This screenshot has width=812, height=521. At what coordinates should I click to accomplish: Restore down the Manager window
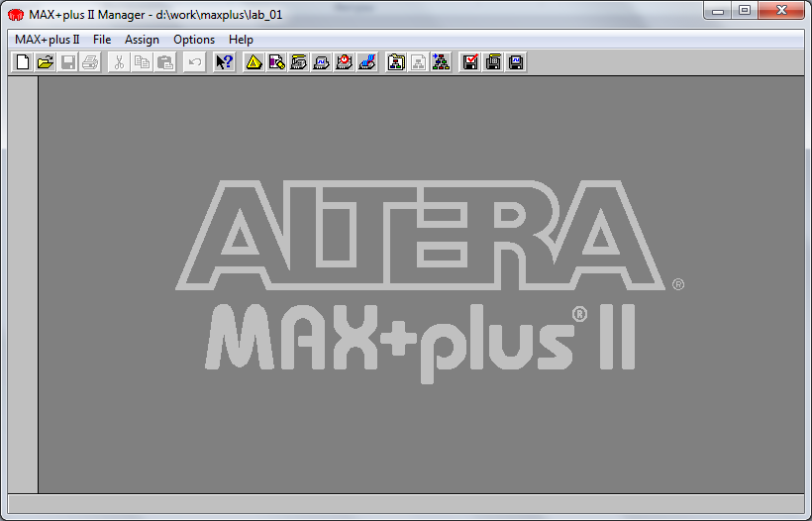point(745,10)
